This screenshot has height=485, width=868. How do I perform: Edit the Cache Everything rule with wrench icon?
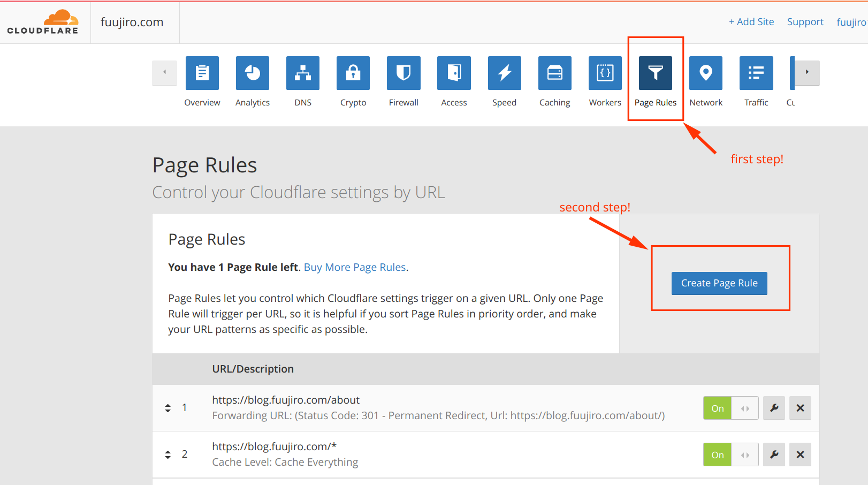click(x=774, y=454)
